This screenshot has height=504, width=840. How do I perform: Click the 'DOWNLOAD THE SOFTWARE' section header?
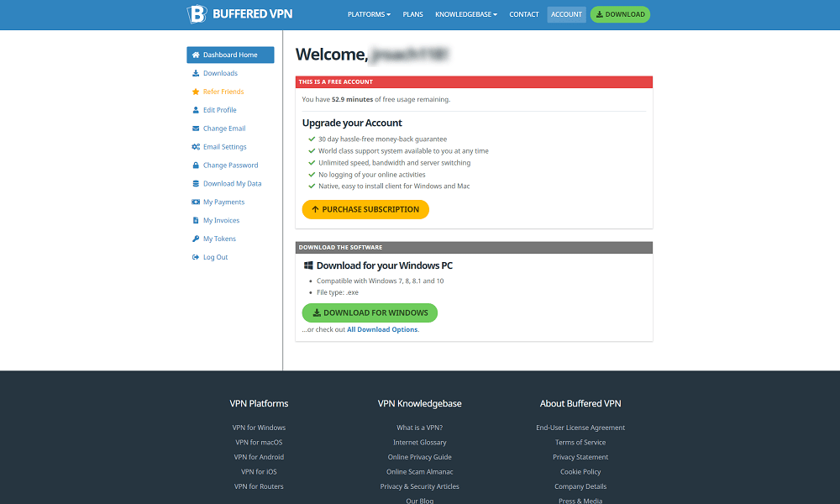click(474, 248)
